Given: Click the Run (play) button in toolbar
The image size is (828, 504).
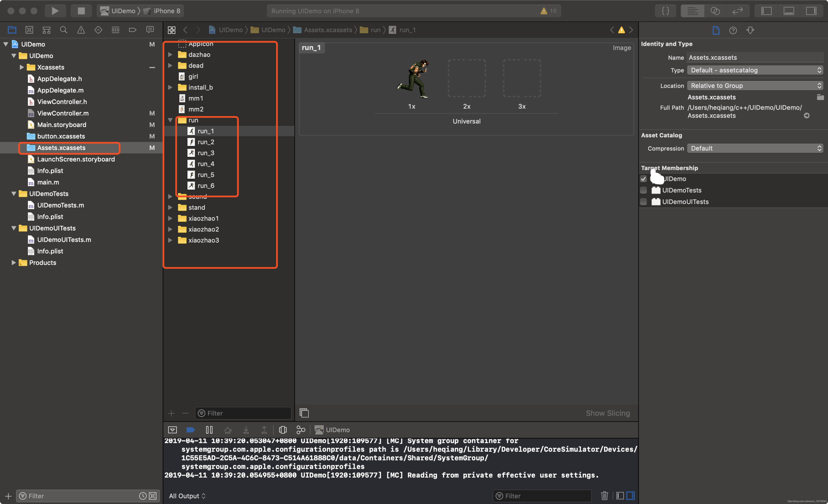Looking at the screenshot, I should point(55,11).
